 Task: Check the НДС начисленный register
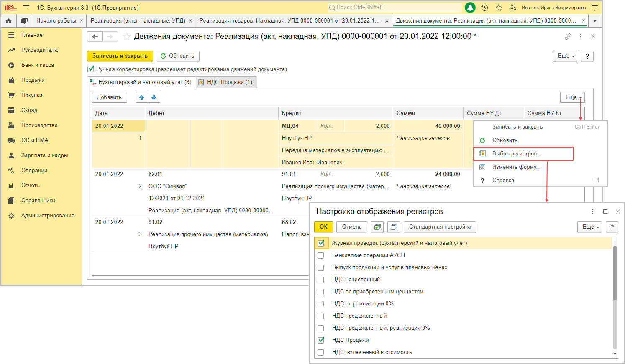tap(321, 280)
